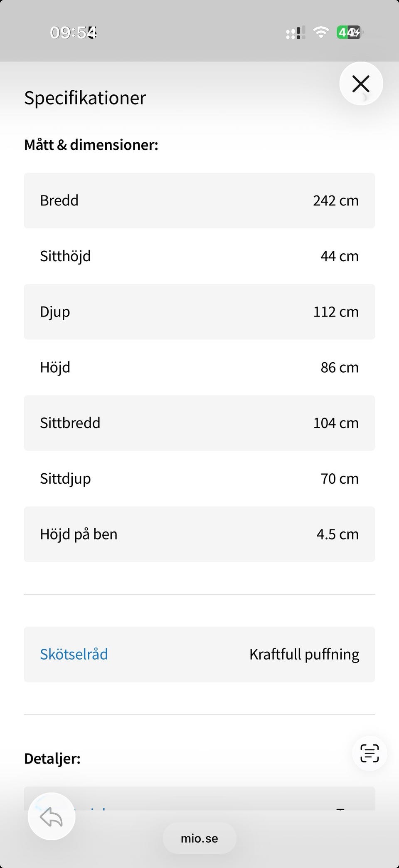Image resolution: width=399 pixels, height=868 pixels.
Task: Tap the Specifikationer heading
Action: pyautogui.click(x=85, y=98)
